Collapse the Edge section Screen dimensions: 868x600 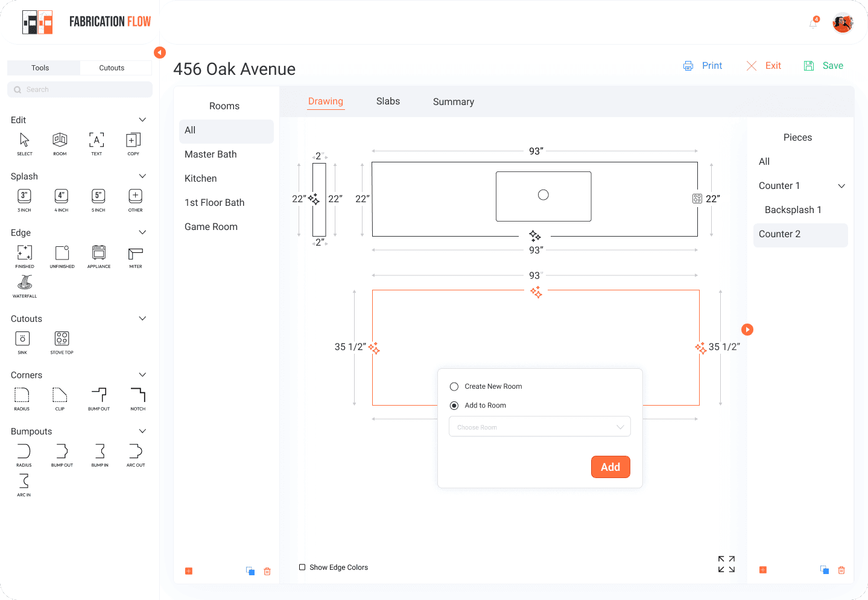tap(142, 232)
